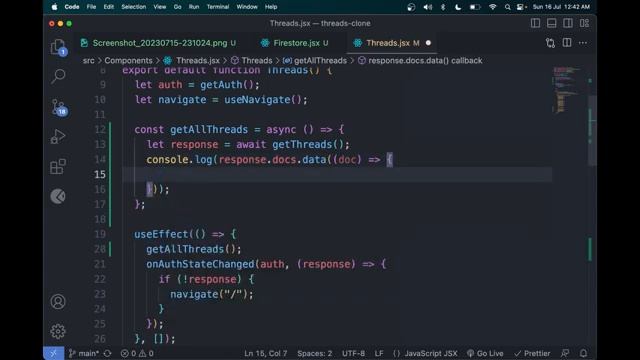Open the Go menu
640x360 pixels.
[178, 7]
